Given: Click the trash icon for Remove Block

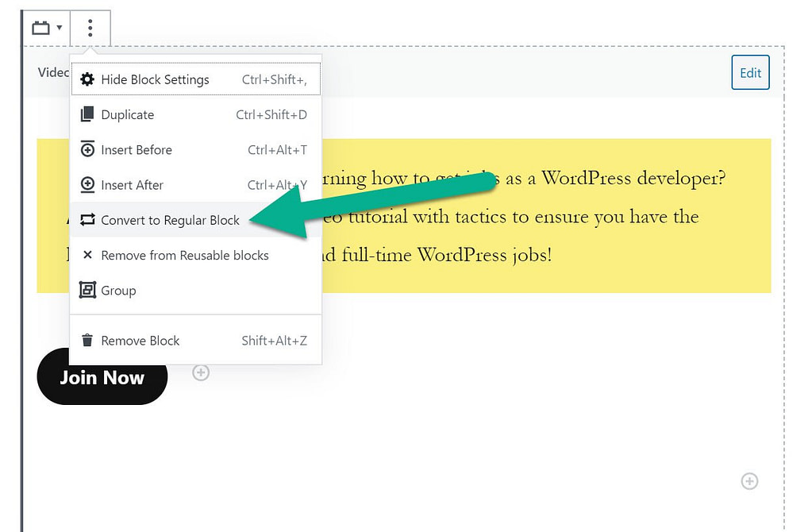Looking at the screenshot, I should (87, 341).
